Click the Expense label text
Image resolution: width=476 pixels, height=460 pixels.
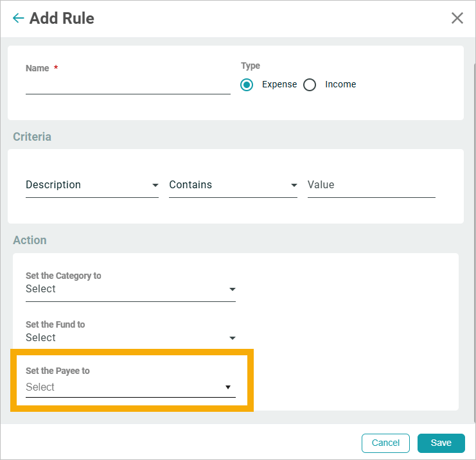(279, 84)
